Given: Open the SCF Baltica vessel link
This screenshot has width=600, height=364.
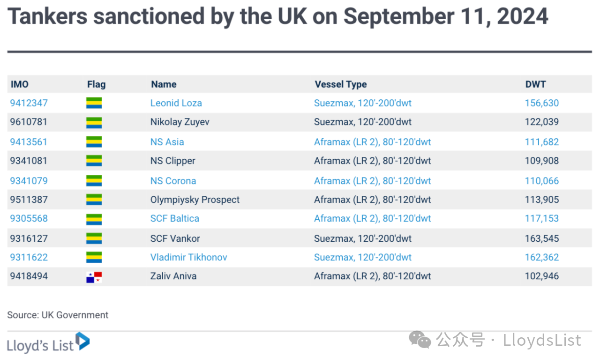Looking at the screenshot, I should 175,218.
